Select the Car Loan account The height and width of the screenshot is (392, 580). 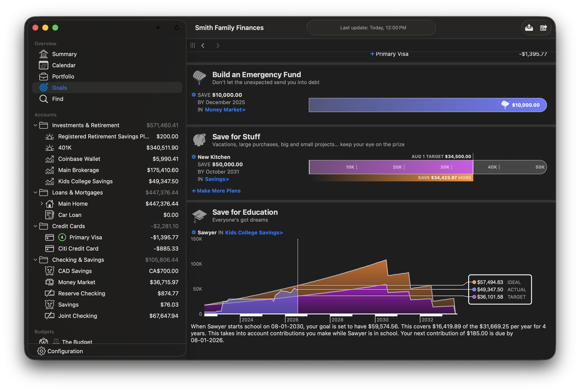click(107, 215)
